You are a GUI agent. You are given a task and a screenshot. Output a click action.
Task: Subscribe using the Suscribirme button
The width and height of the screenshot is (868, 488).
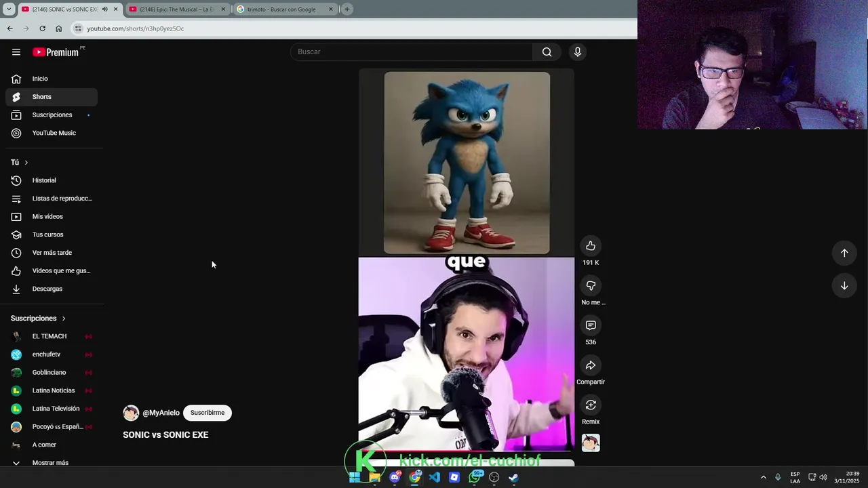[x=208, y=413]
